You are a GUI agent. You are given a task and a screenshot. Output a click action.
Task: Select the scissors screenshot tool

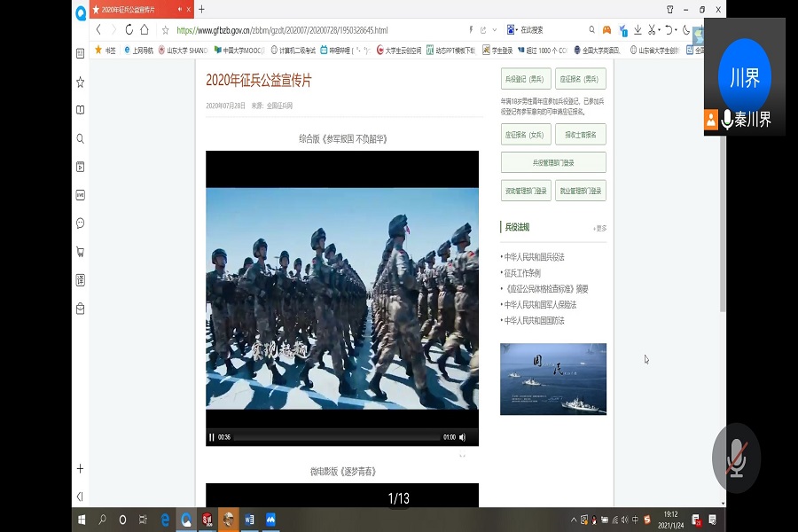[652, 30]
